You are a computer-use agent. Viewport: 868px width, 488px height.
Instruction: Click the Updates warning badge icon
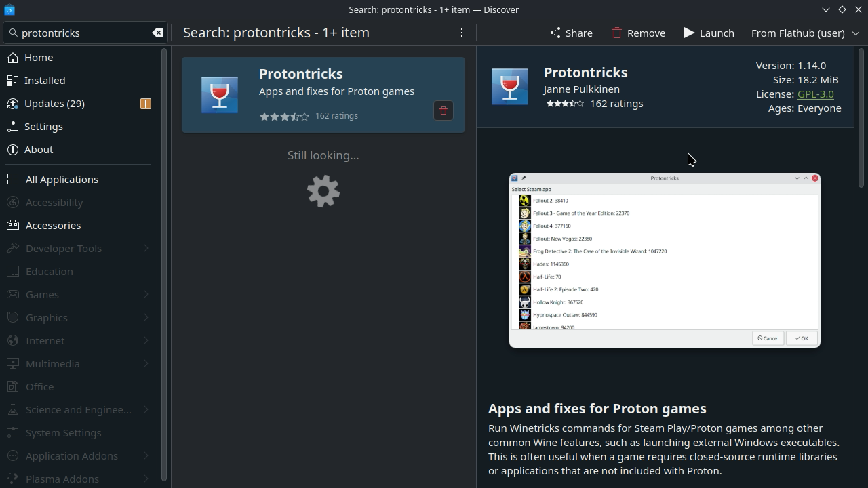(x=145, y=104)
